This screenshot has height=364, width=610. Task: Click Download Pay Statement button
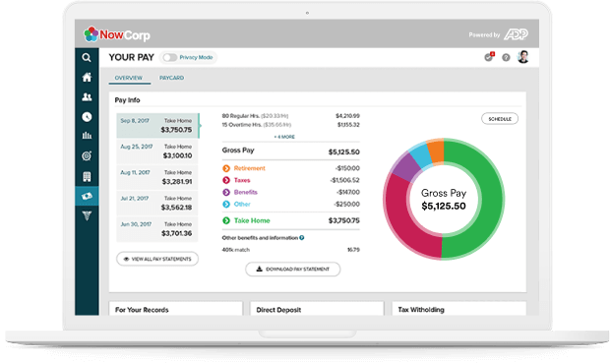pos(292,270)
